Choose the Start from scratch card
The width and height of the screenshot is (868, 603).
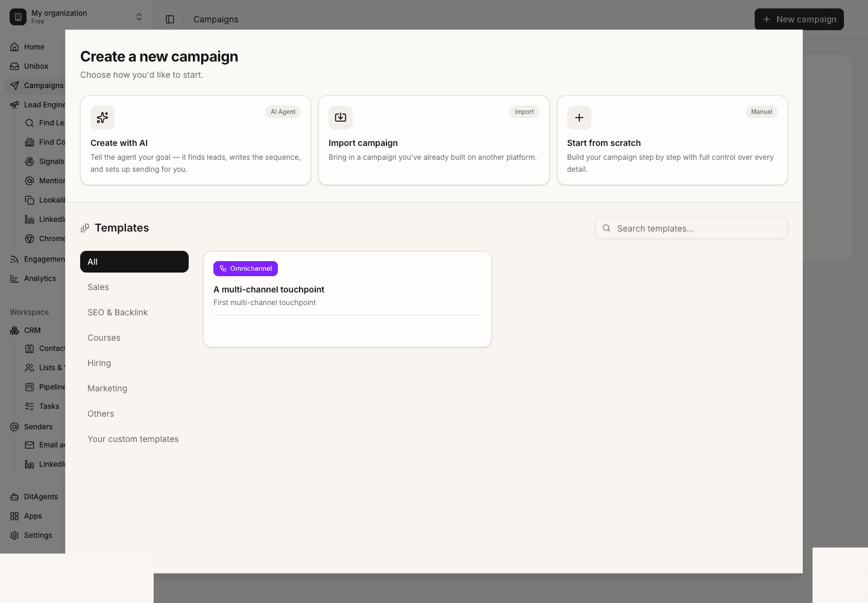click(x=672, y=140)
